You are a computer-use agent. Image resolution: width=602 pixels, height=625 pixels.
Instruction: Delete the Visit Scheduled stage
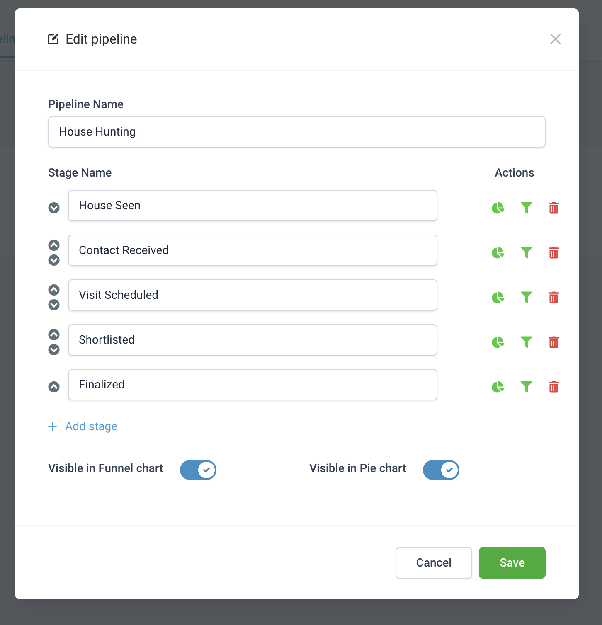[x=554, y=297]
